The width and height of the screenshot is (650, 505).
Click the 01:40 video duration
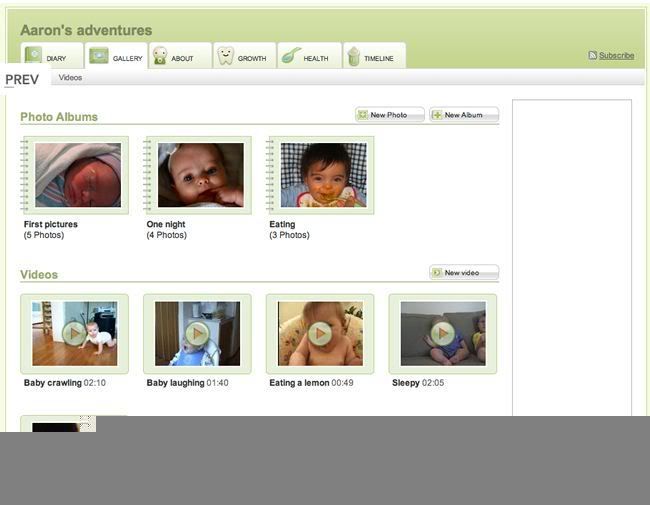pos(217,383)
